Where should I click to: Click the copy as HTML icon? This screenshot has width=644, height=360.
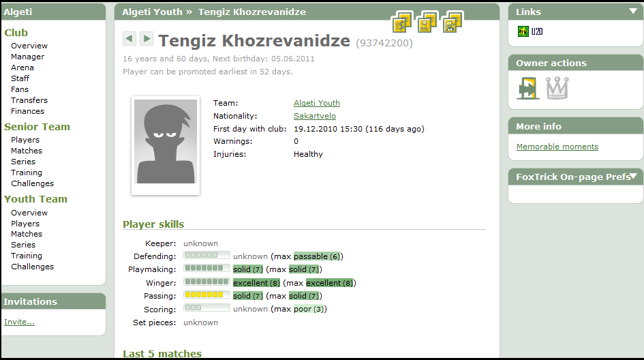[427, 22]
